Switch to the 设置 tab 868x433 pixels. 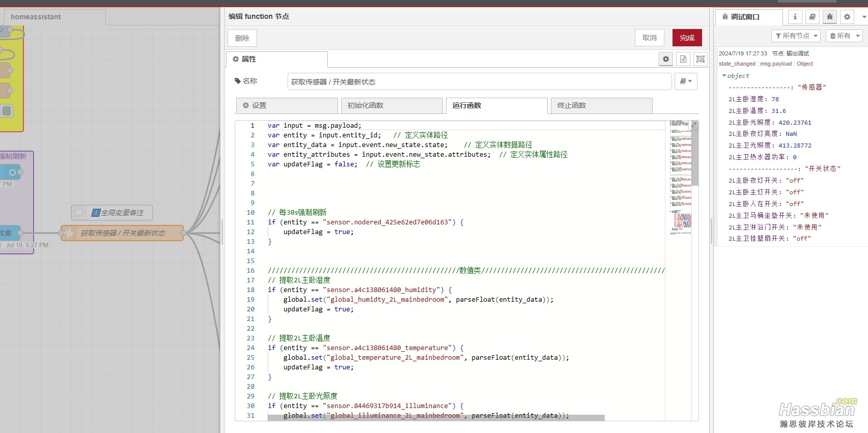coord(287,105)
